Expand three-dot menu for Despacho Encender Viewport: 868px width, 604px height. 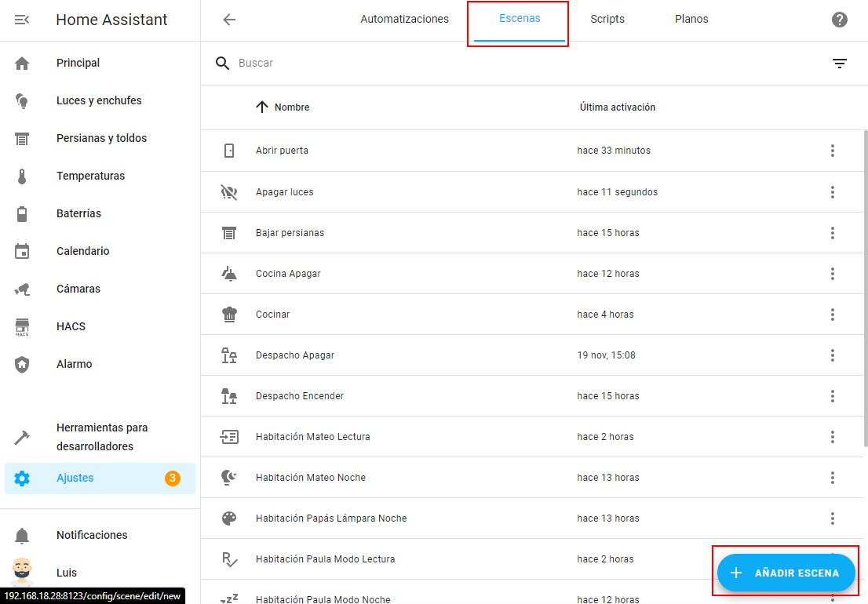click(x=832, y=396)
